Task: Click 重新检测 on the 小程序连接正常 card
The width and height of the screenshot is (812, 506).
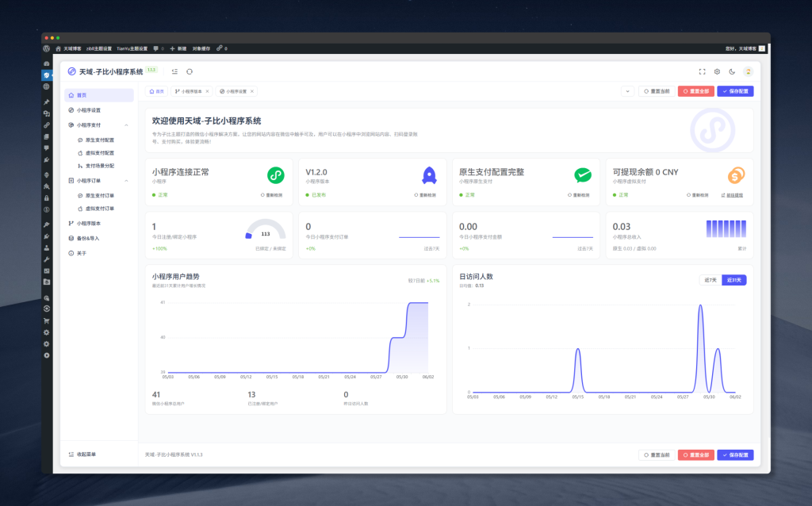Action: 272,195
